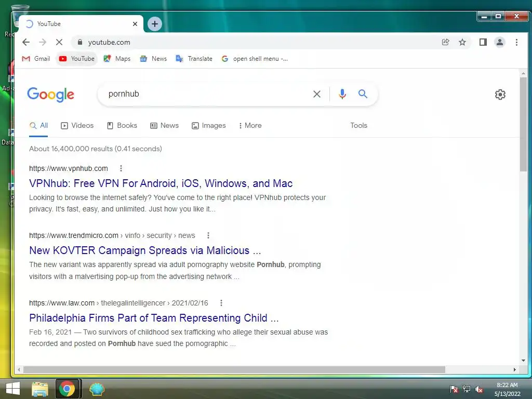Open search Tools options

[358, 126]
